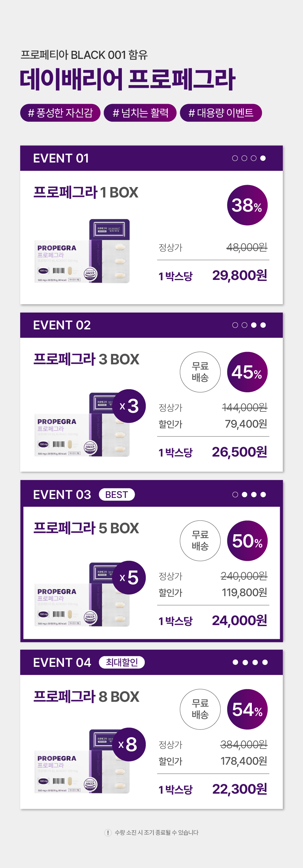Click the 1 BOX product image

pos(82,251)
